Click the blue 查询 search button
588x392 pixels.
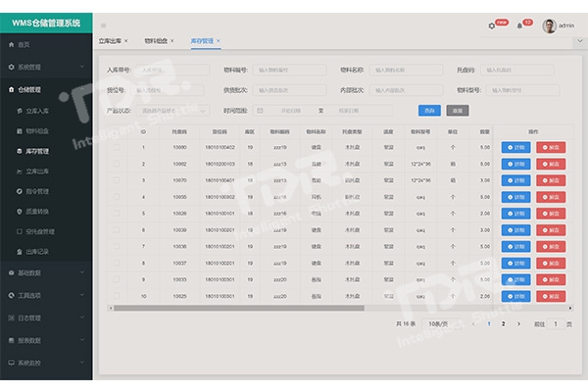pyautogui.click(x=429, y=111)
